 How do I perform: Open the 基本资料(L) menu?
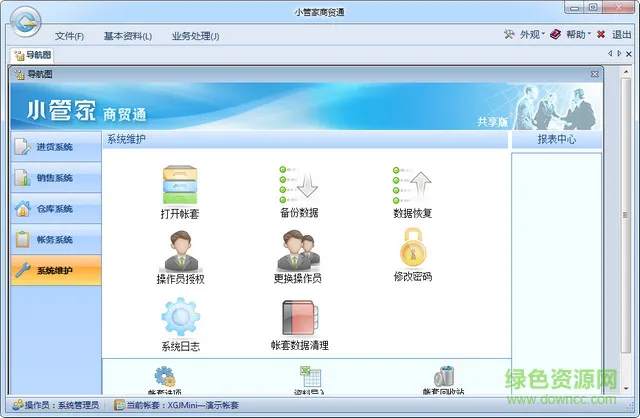128,36
